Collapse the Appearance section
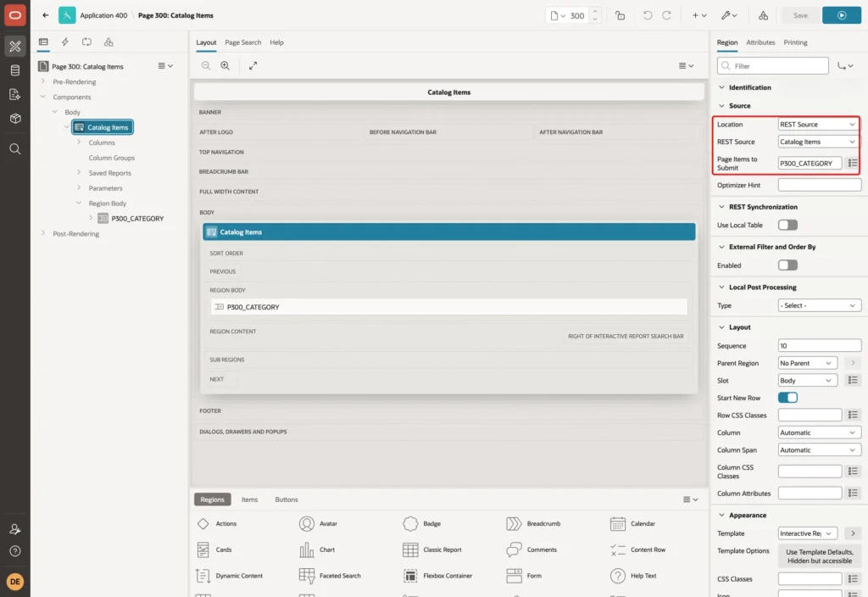This screenshot has height=597, width=868. 721,515
